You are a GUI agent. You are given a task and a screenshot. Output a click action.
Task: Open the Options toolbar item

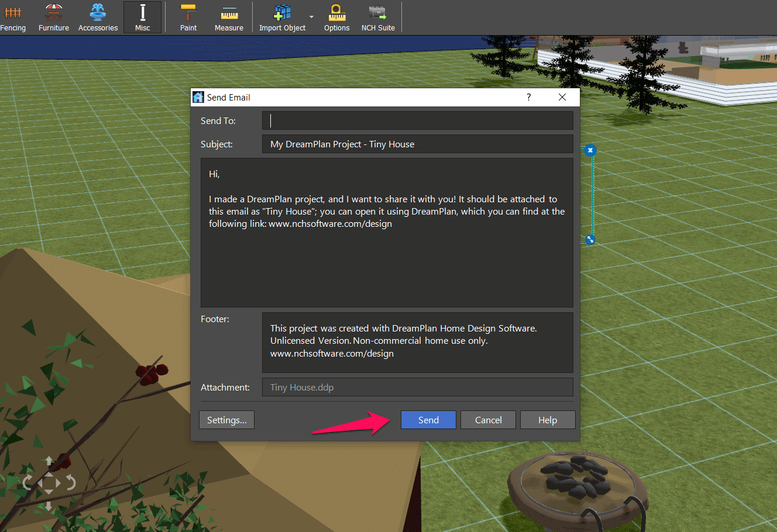click(x=337, y=18)
